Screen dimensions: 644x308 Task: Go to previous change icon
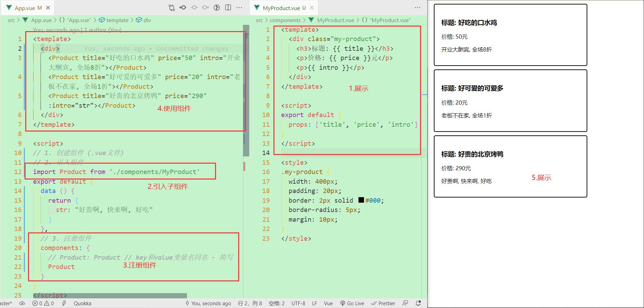pyautogui.click(x=194, y=8)
